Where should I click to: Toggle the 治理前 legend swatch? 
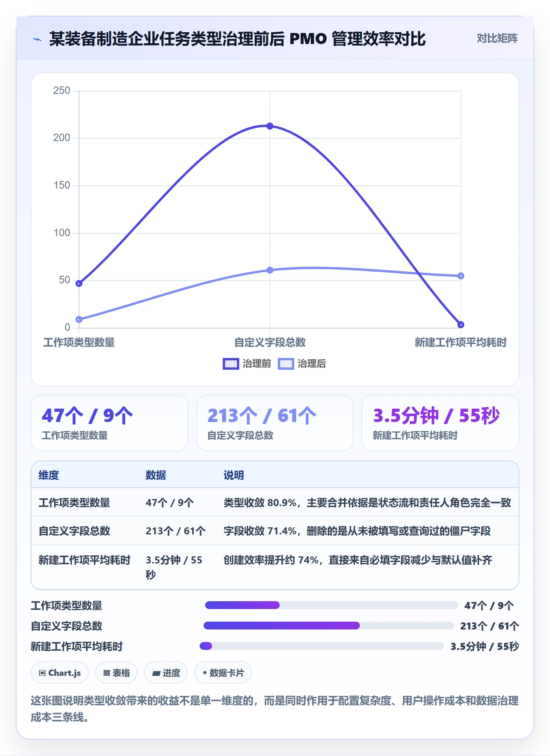tap(231, 364)
